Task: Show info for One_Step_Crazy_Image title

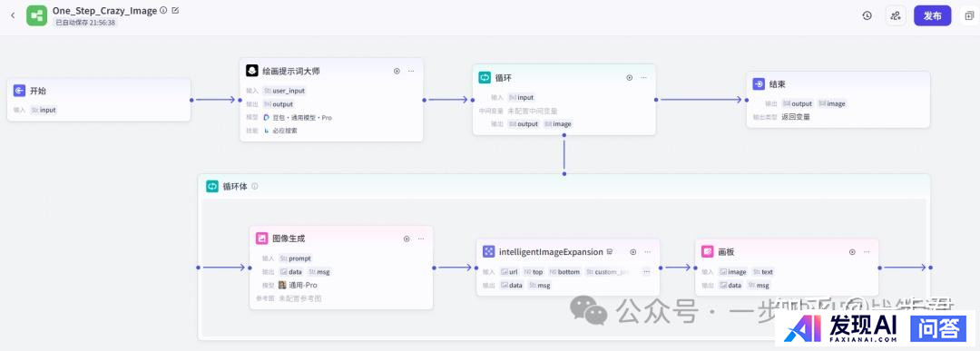Action: point(163,10)
